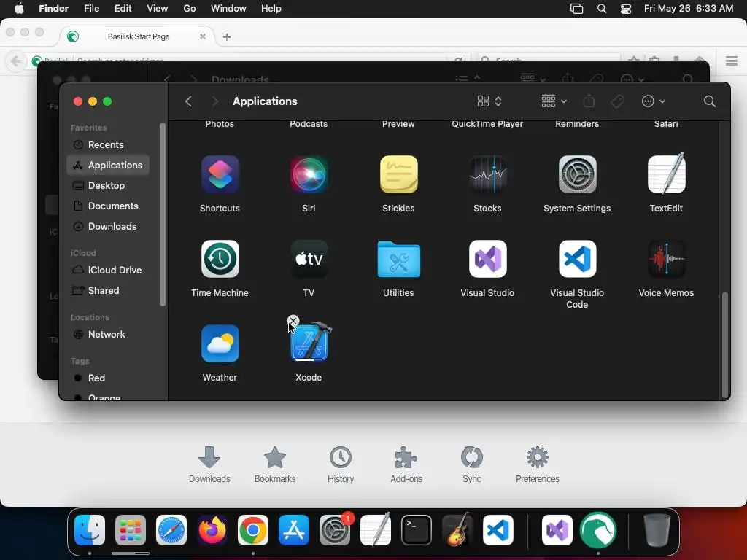The height and width of the screenshot is (560, 747).
Task: Select the Siri app icon
Action: point(309,174)
